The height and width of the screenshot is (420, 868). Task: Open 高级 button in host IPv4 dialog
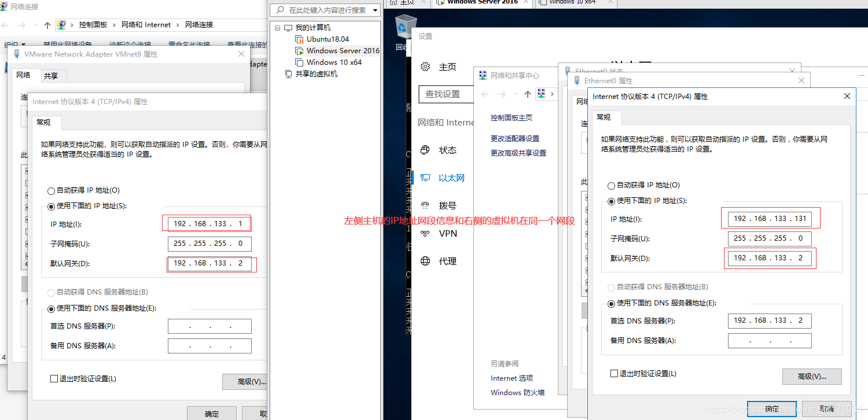[244, 382]
